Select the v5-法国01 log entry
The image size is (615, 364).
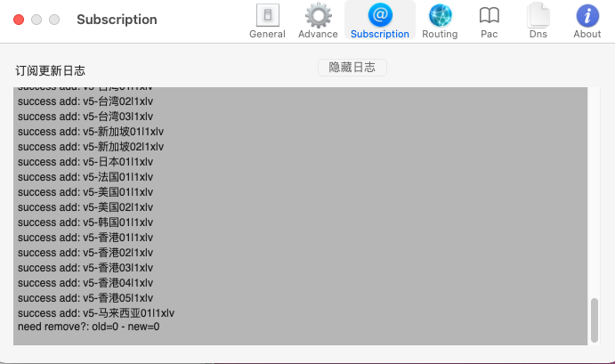click(x=85, y=177)
